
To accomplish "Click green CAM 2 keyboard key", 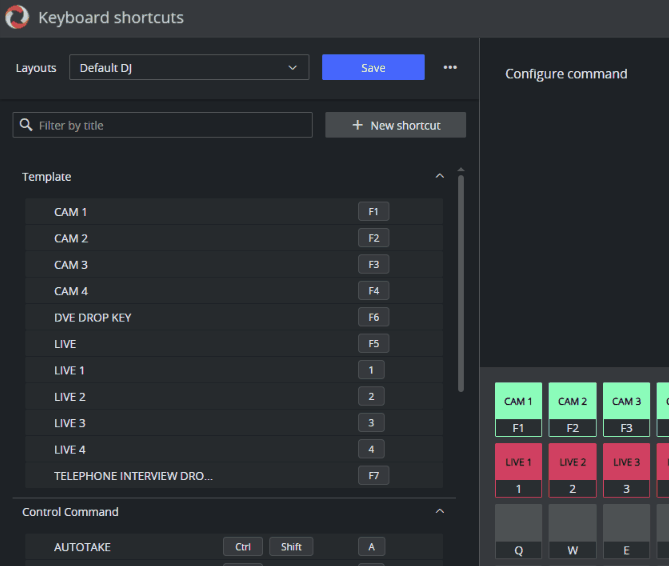I will pos(572,409).
